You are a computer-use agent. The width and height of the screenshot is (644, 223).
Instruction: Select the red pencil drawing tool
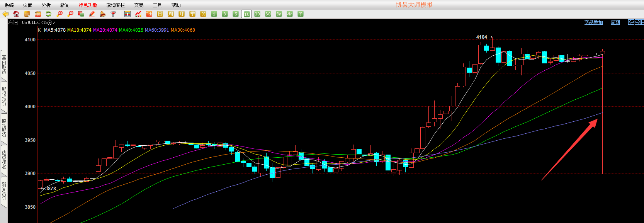tap(92, 14)
